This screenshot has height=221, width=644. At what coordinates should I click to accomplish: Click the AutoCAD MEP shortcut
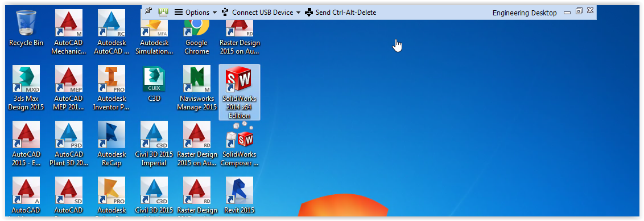69,88
